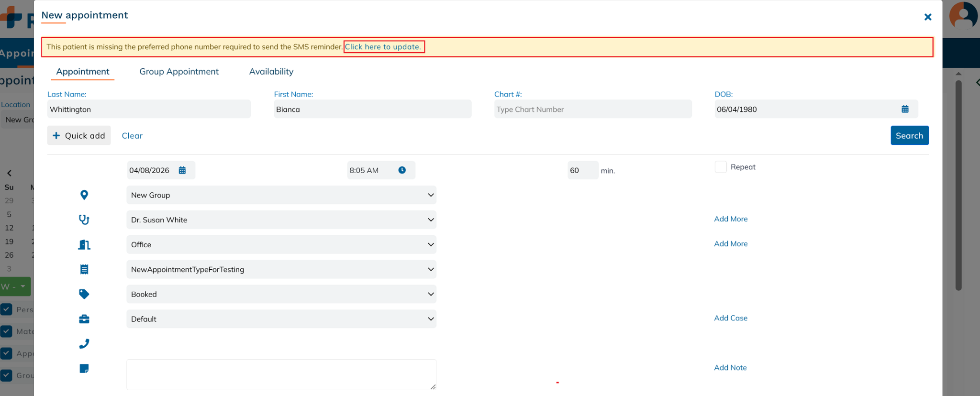Open the time picker clock icon
The height and width of the screenshot is (396, 980).
(x=402, y=170)
